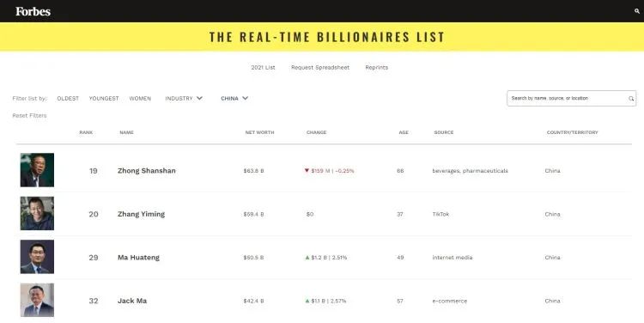This screenshot has height=323, width=644.
Task: Open Ma Huateng's profile photo
Action: coord(37,257)
